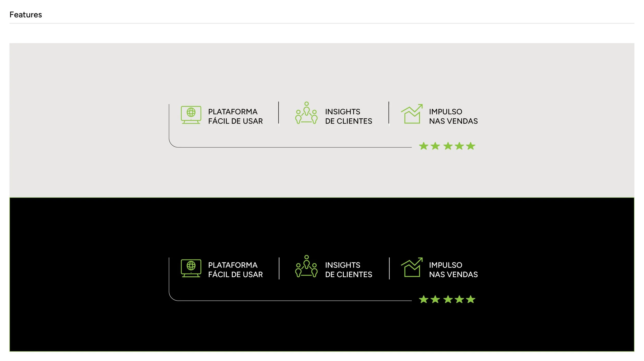The height and width of the screenshot is (361, 644).
Task: Click the Features heading
Action: tap(26, 15)
